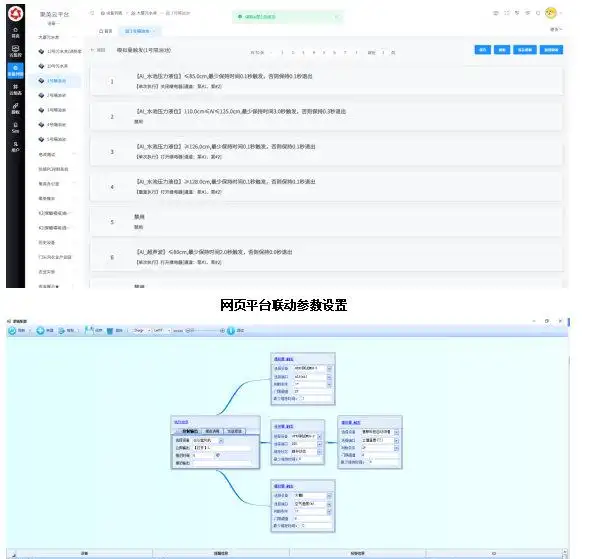
Task: Click the first blue button in top-right button row
Action: 483,50
